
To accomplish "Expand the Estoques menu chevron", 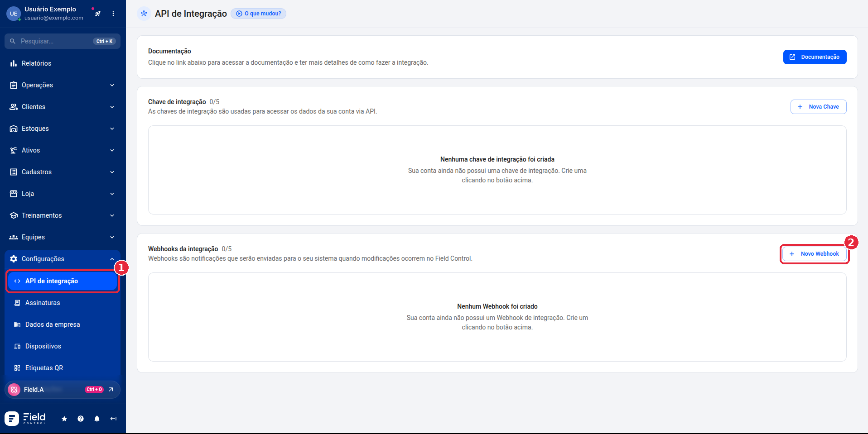I will [112, 129].
